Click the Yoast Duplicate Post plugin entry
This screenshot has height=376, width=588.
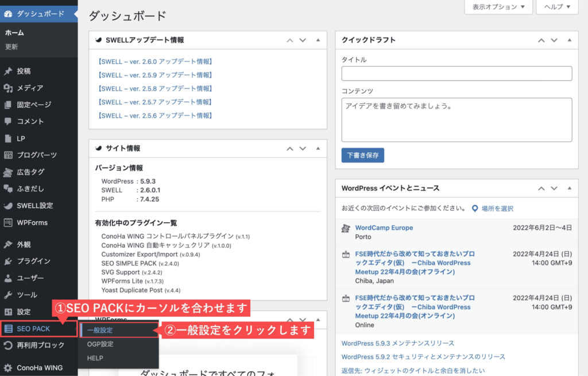tap(141, 290)
